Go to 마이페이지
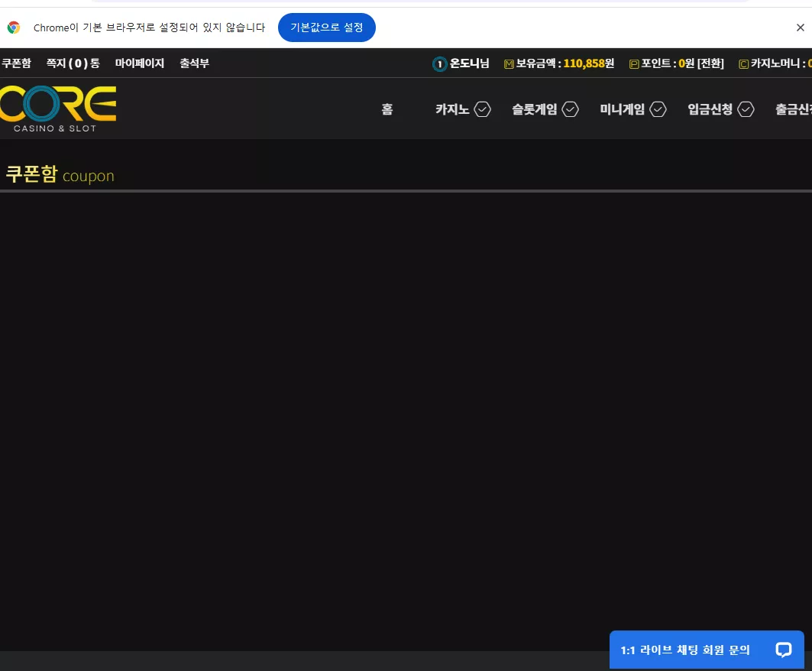Image resolution: width=812 pixels, height=671 pixels. (x=139, y=63)
